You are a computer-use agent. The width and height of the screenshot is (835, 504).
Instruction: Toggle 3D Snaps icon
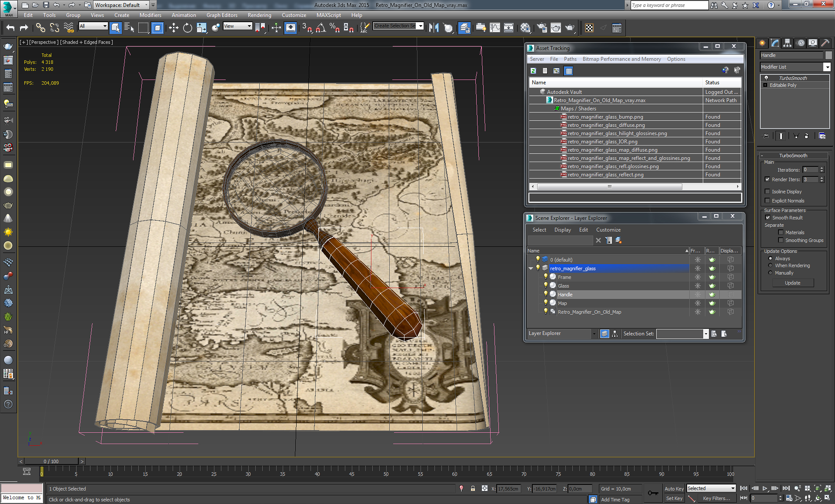coord(307,28)
